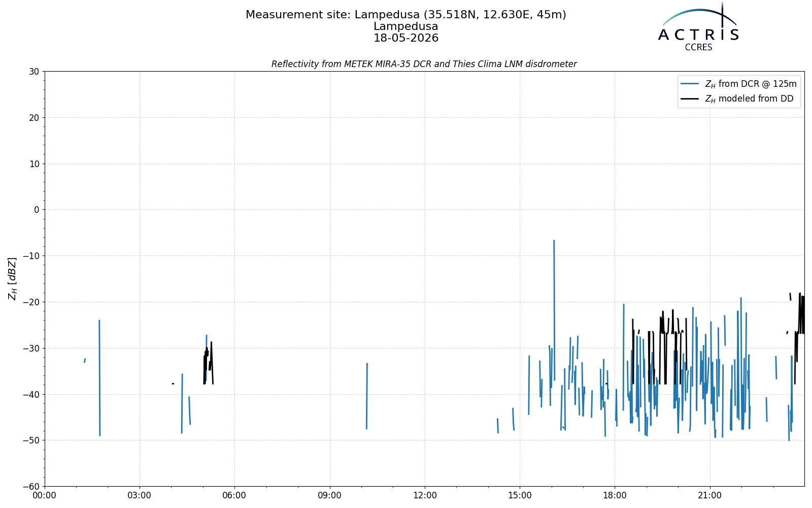Click the x-axis time label "06:00"
This screenshot has width=812, height=508.
click(x=234, y=495)
